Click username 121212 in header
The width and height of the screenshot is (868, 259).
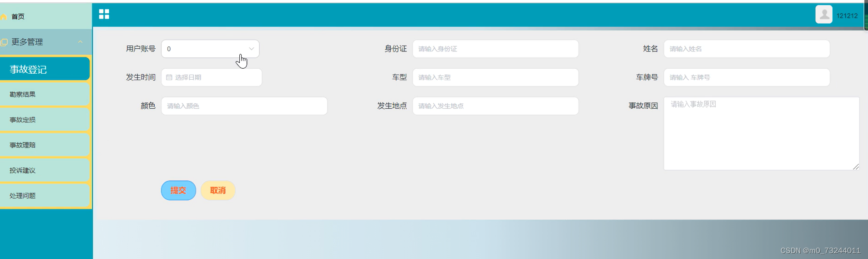[847, 15]
